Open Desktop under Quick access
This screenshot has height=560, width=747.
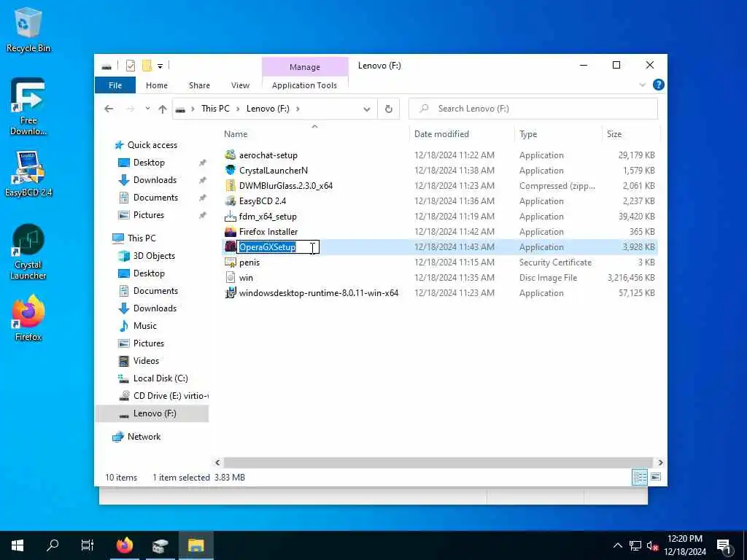(x=149, y=163)
